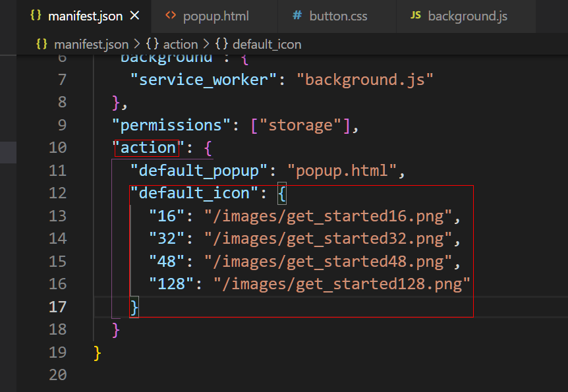Viewport: 568px width, 392px height.
Task: Open the default_icon breadcrumb segment
Action: pos(266,44)
